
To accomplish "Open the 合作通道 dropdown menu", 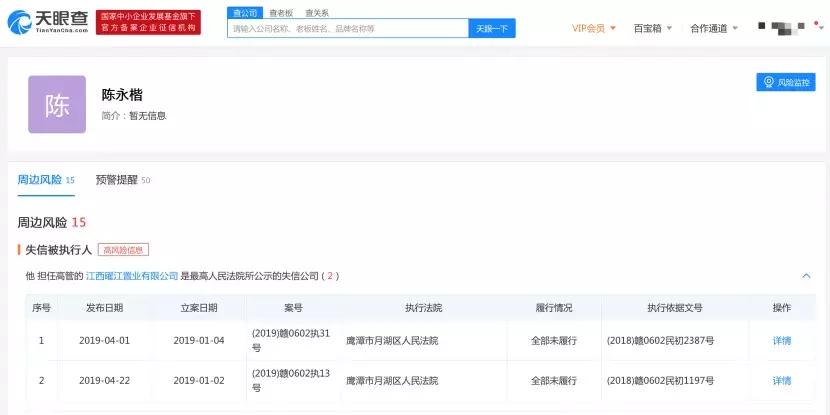I will [x=714, y=29].
